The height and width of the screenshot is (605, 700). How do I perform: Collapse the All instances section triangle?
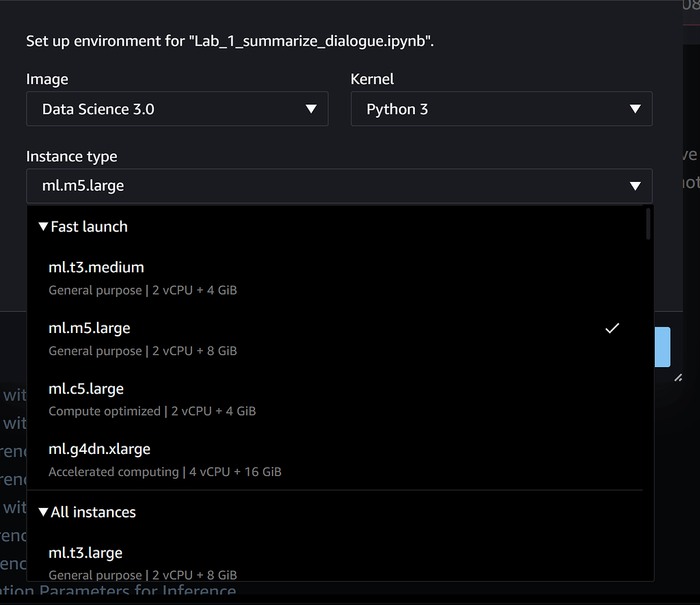click(x=44, y=513)
